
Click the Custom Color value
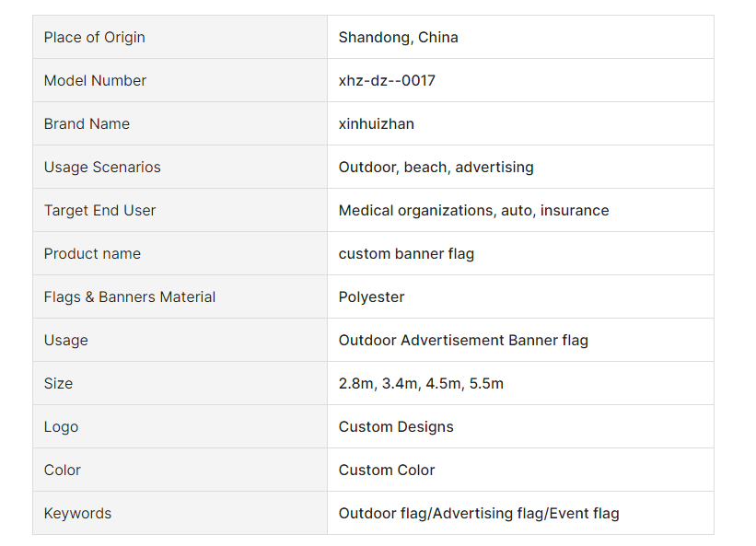(387, 470)
